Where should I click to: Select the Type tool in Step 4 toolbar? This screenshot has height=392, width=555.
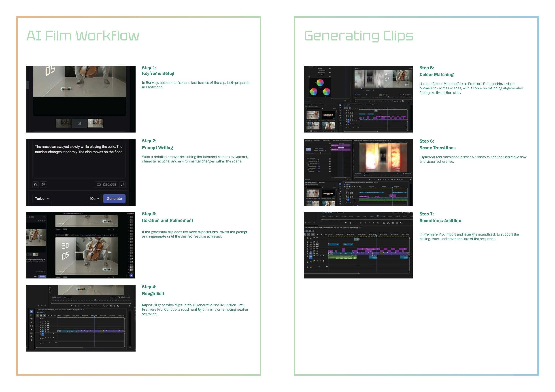(x=31, y=340)
